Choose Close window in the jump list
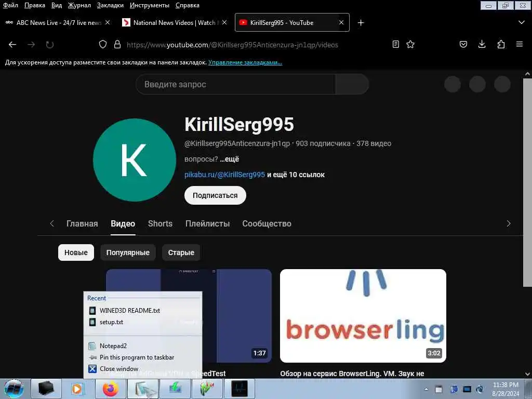Image resolution: width=532 pixels, height=399 pixels. pyautogui.click(x=142, y=369)
